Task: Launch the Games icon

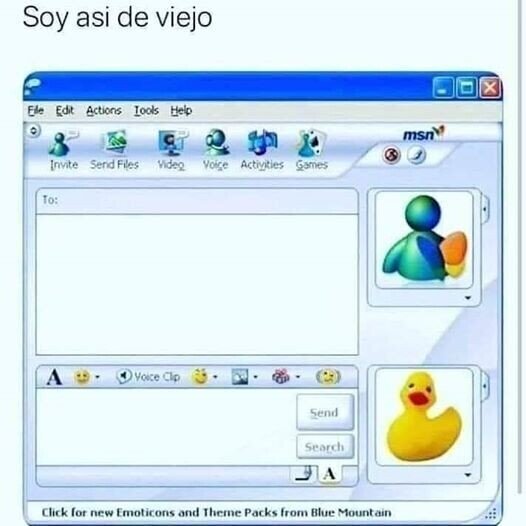Action: pos(311,143)
